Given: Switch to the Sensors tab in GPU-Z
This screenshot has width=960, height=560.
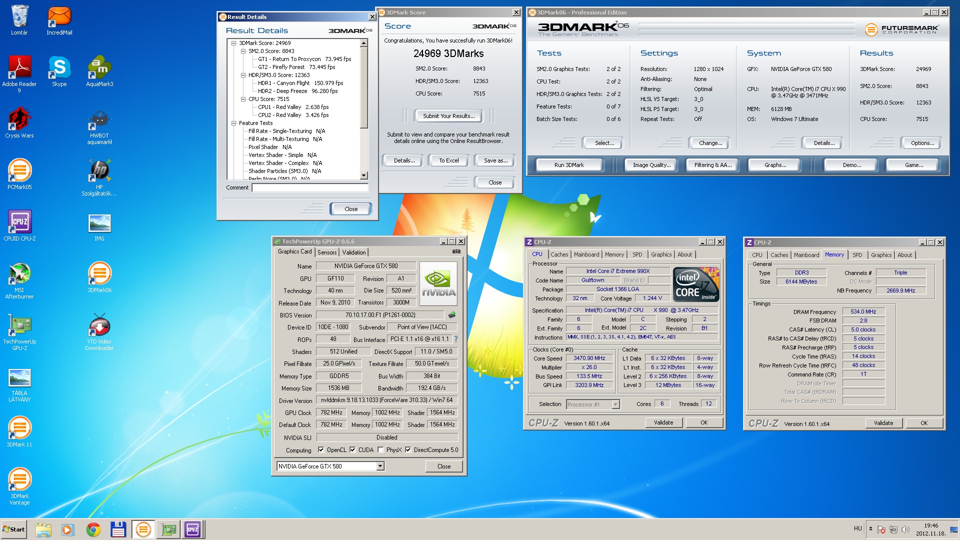Looking at the screenshot, I should tap(327, 252).
